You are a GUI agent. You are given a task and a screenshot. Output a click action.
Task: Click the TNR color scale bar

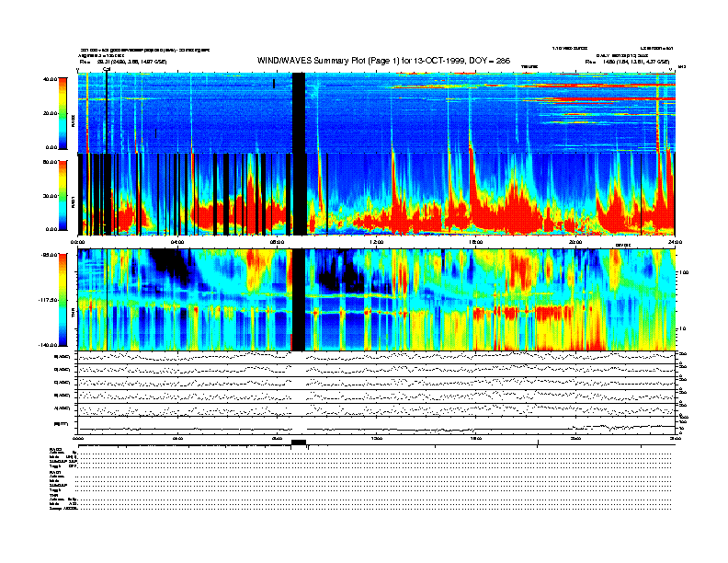tap(63, 300)
